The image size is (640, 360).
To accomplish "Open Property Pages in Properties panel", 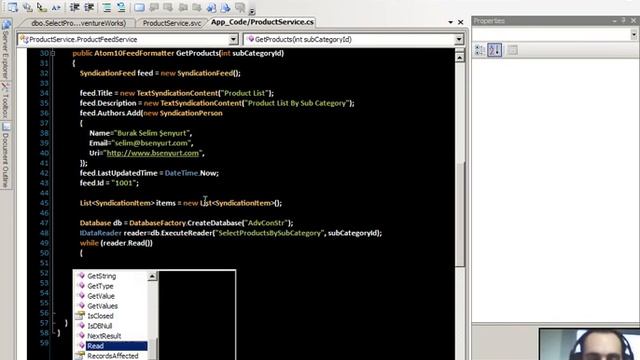I will click(x=512, y=50).
